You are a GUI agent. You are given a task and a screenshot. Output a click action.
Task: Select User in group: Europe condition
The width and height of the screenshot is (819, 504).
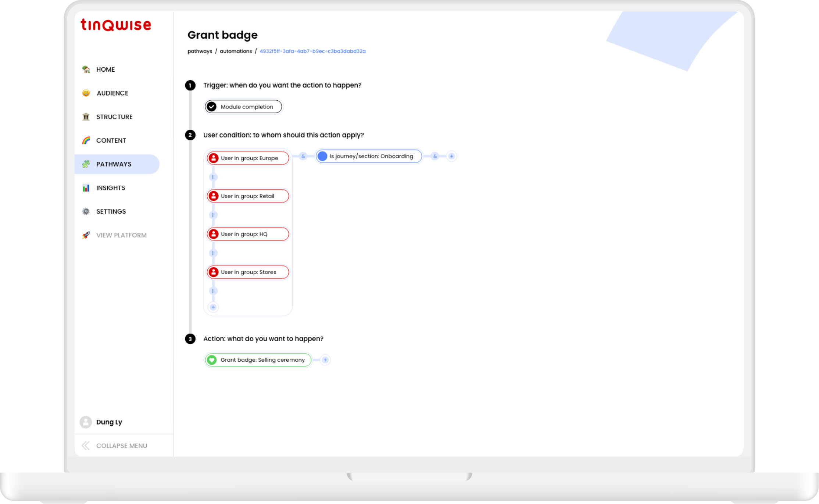[x=248, y=158]
